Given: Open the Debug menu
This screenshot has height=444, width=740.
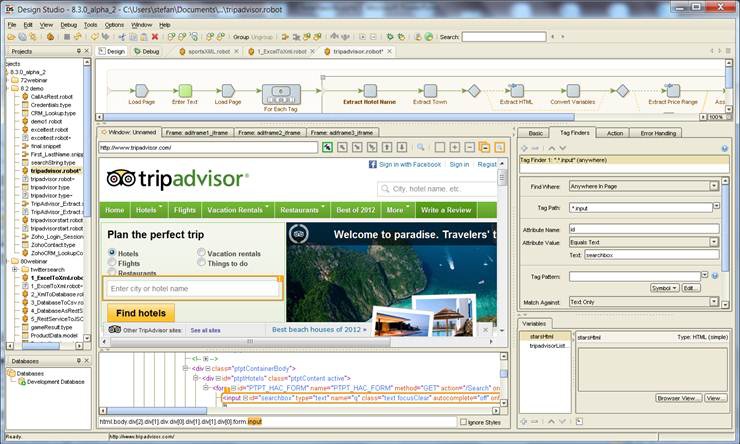Looking at the screenshot, I should coord(68,25).
